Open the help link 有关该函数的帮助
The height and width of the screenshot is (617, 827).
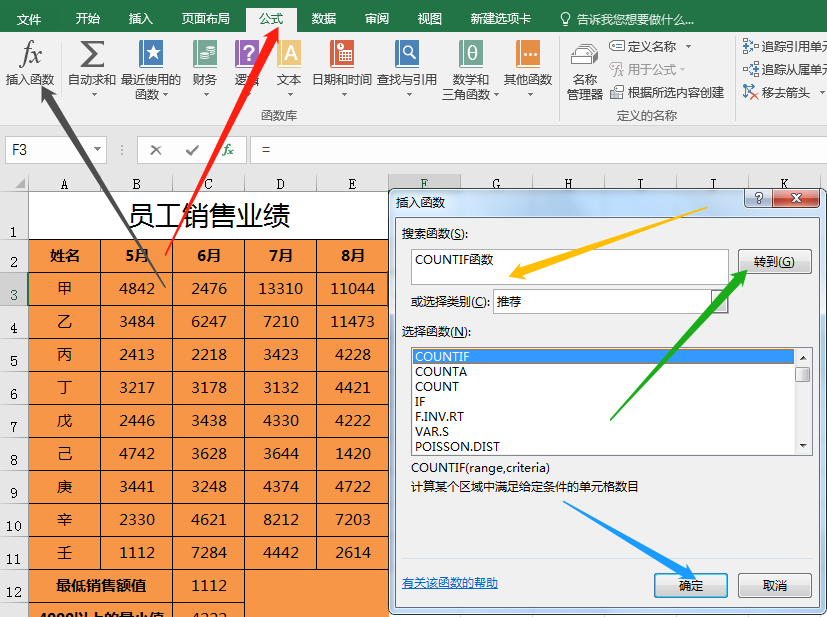pyautogui.click(x=449, y=583)
